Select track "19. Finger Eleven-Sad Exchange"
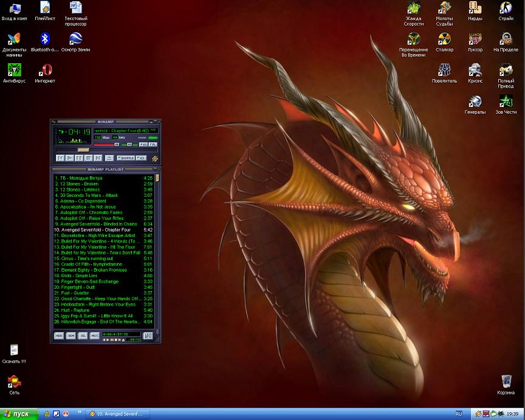Viewport: 525px width, 420px height. [103, 281]
